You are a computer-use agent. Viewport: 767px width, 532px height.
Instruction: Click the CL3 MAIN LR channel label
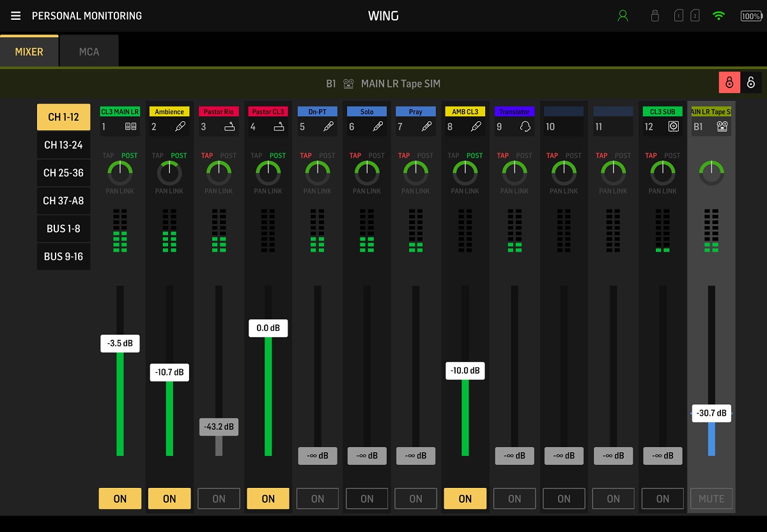(120, 112)
